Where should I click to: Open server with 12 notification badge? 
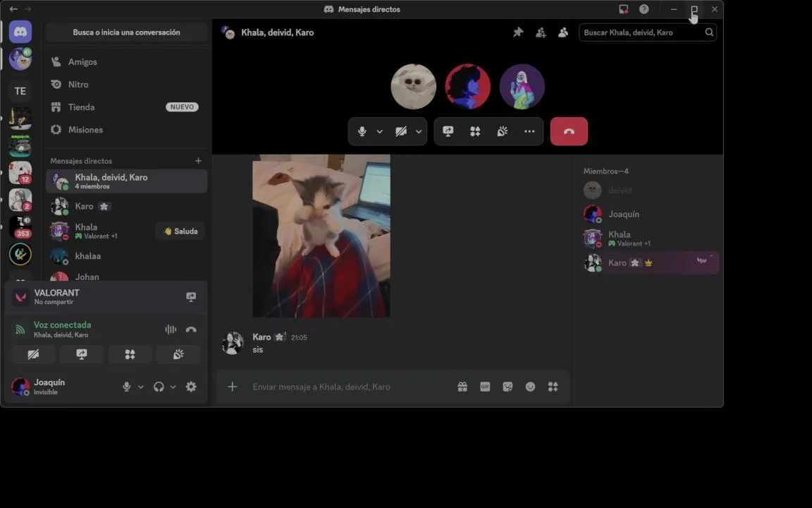click(20, 173)
